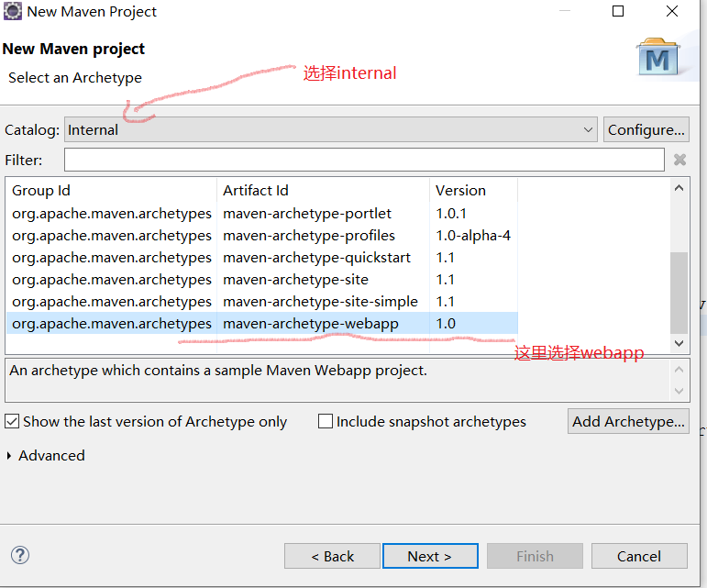Open the Catalog dropdown showing Internal
The image size is (707, 588).
click(x=330, y=130)
